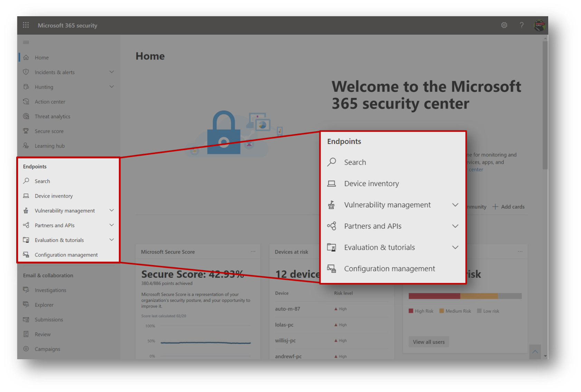This screenshot has width=581, height=392.
Task: Expand Partners and APIs
Action: pos(112,225)
